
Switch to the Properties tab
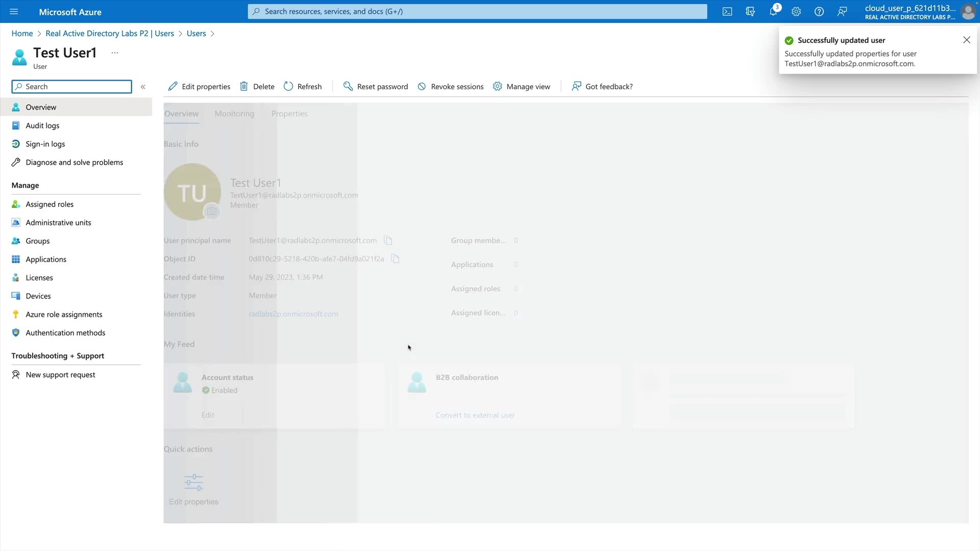coord(289,114)
